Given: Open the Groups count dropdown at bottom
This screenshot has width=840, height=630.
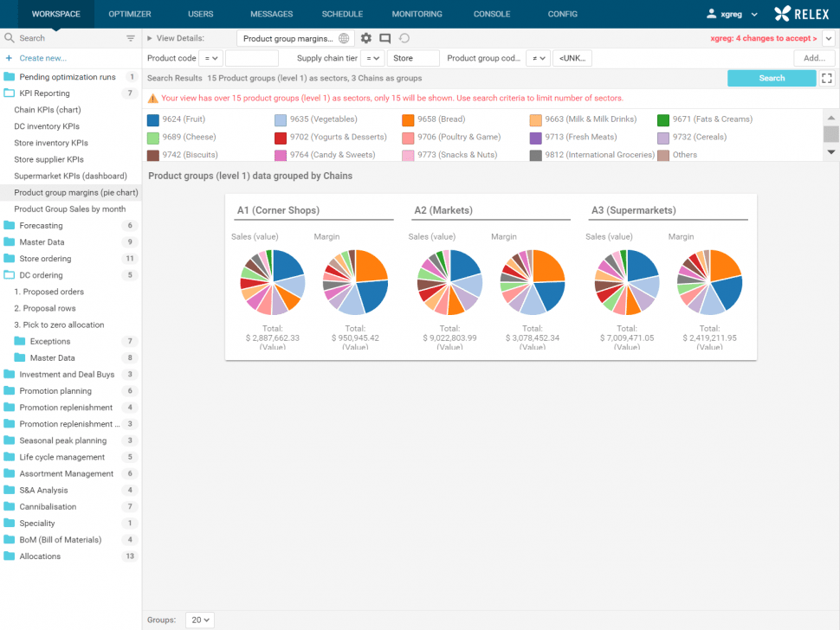Looking at the screenshot, I should coord(199,620).
